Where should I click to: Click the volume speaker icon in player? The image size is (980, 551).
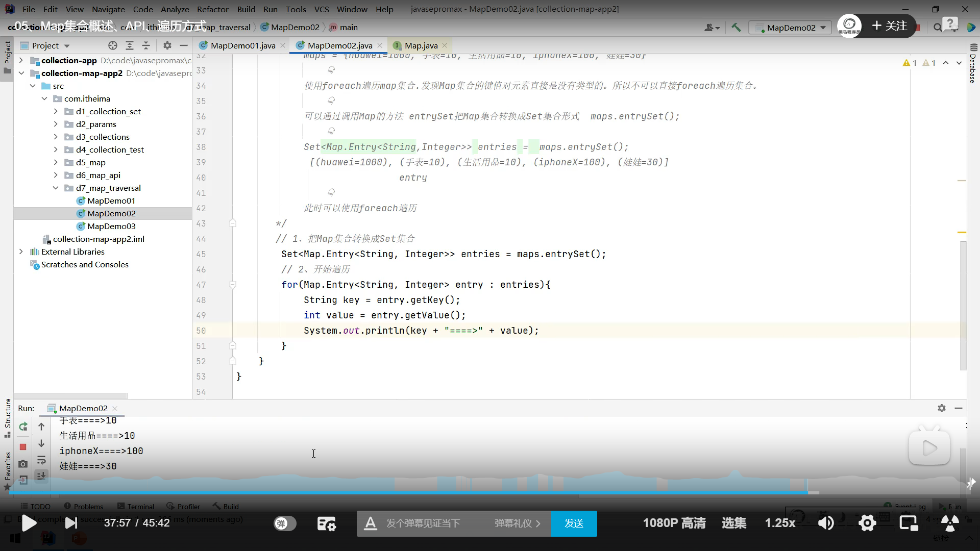click(x=825, y=523)
